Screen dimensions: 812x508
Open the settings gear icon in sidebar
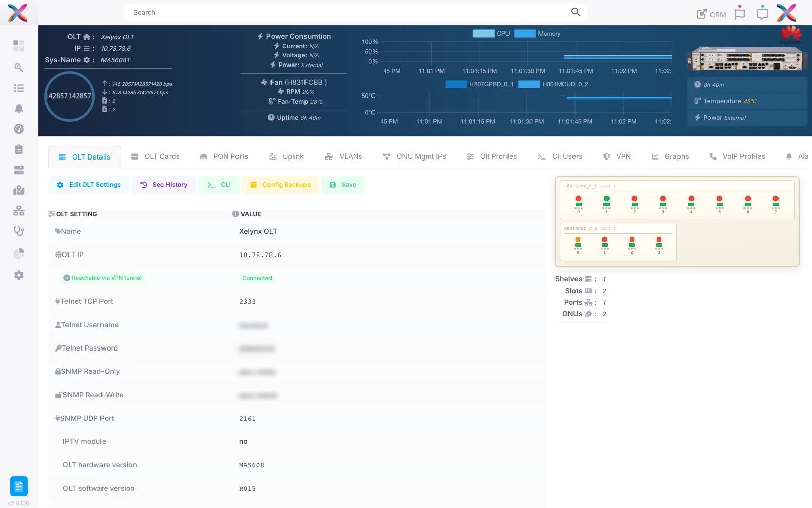19,275
